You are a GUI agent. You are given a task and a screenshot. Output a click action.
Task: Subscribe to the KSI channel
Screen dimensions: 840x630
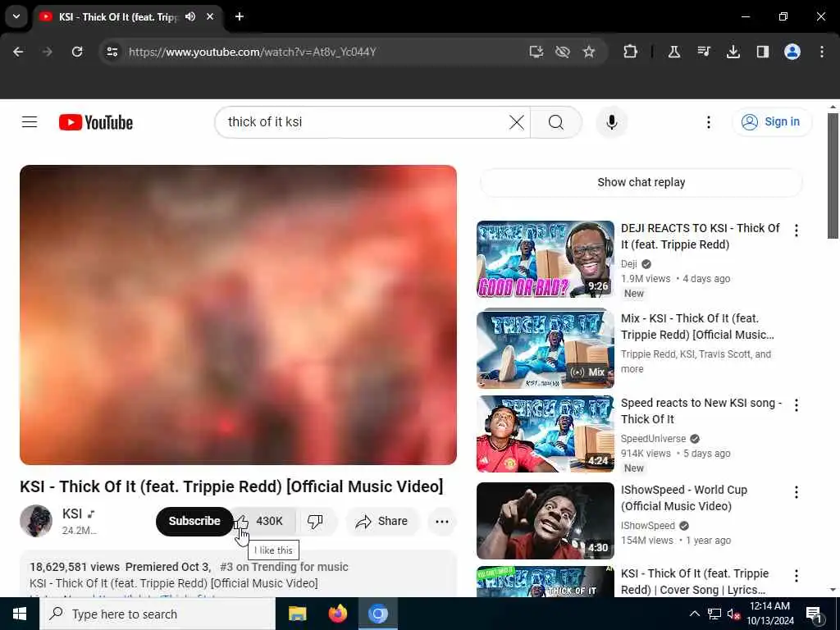pyautogui.click(x=194, y=521)
